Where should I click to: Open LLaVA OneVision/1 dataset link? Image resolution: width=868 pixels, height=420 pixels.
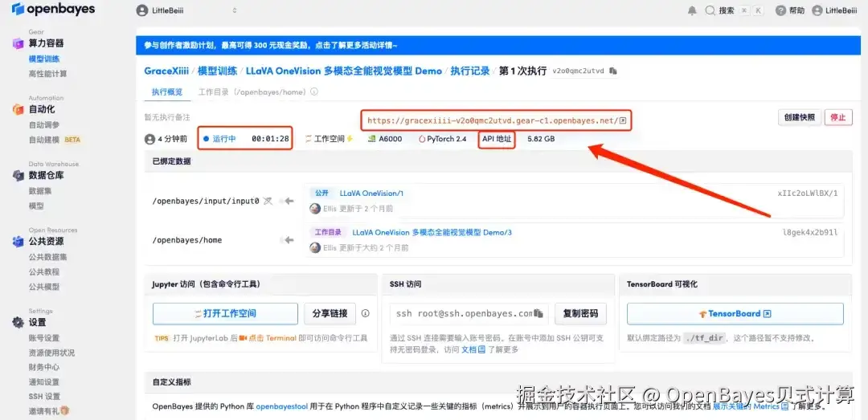[x=371, y=194]
